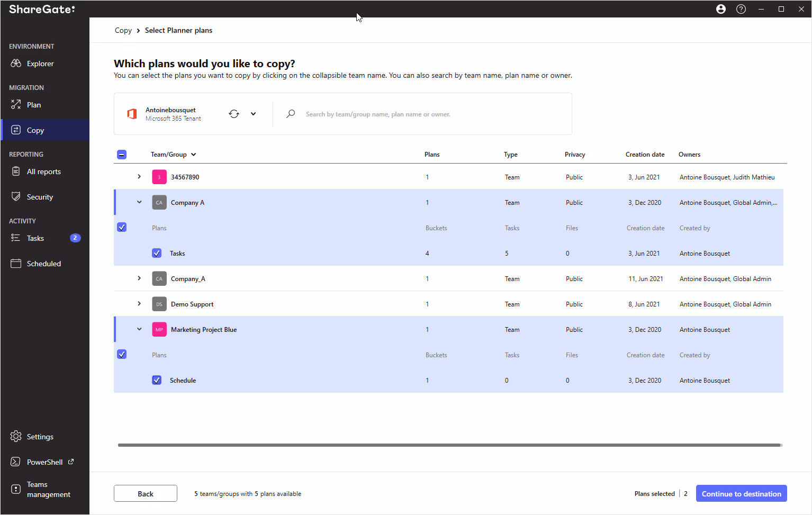Open All reports in the sidebar
Screen dimensions: 812x515
tap(45, 171)
